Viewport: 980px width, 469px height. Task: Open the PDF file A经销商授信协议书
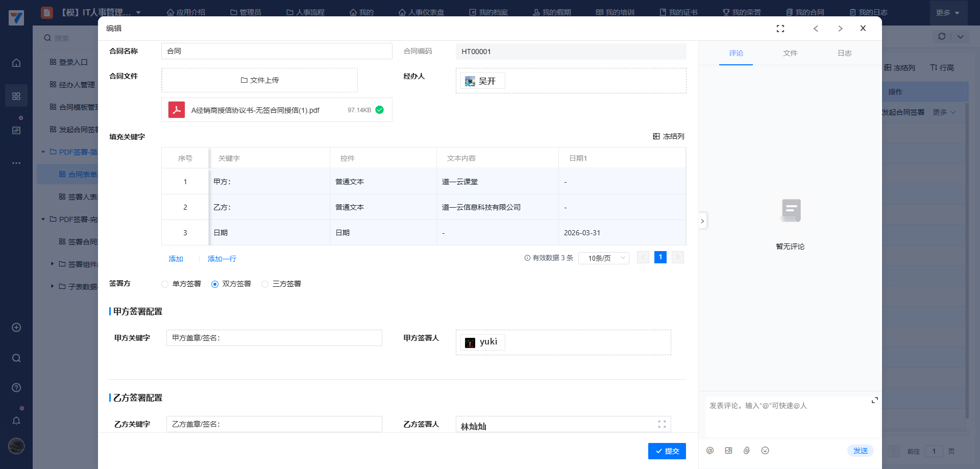(x=255, y=110)
